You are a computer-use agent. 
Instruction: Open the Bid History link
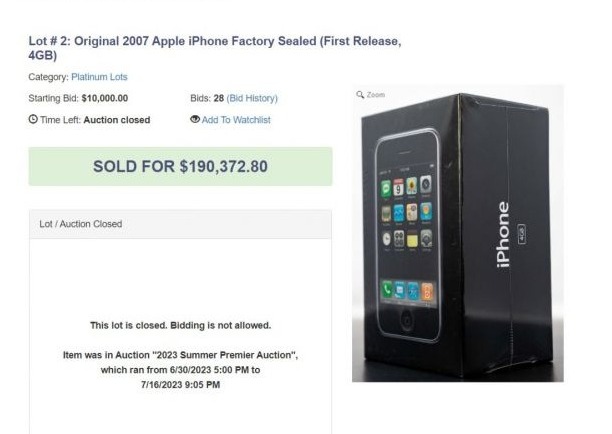point(252,98)
